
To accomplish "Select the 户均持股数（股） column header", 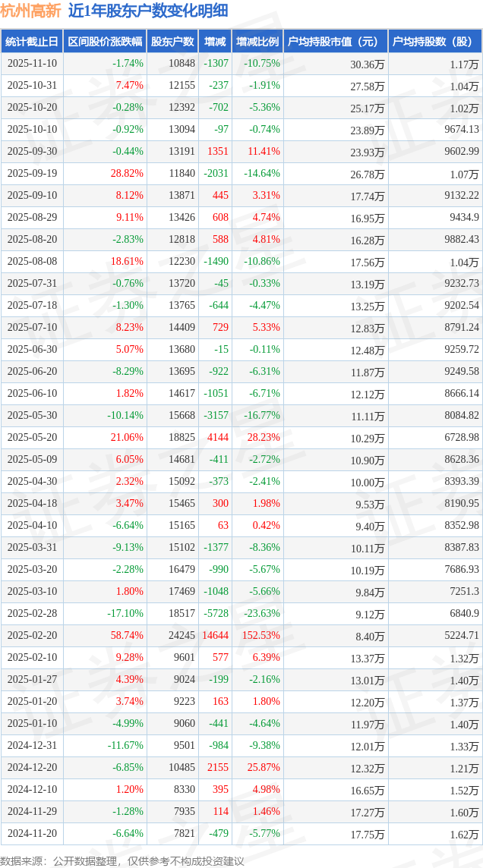I will click(434, 42).
